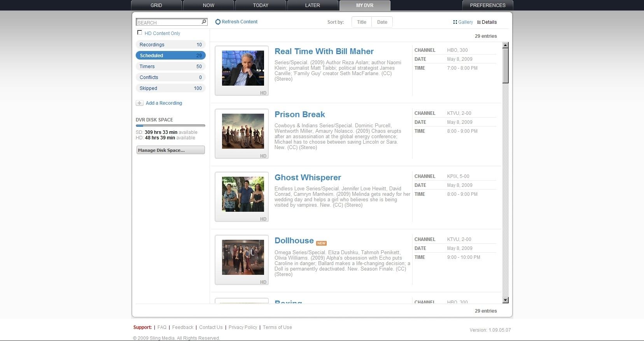The width and height of the screenshot is (644, 341).
Task: Click the NEW badge next to Dollhouse
Action: (x=321, y=243)
